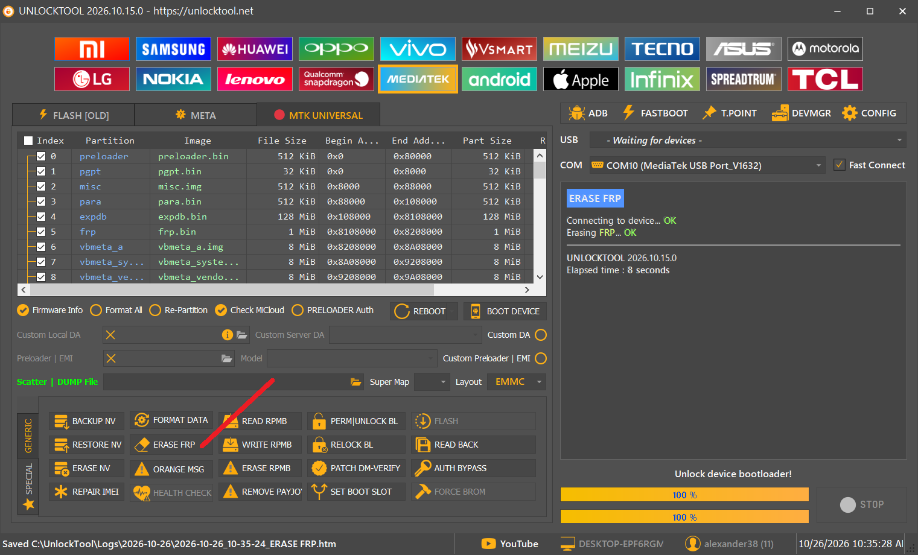Screen dimensions: 918x555
Task: Open the YouTube link in status bar
Action: (509, 544)
